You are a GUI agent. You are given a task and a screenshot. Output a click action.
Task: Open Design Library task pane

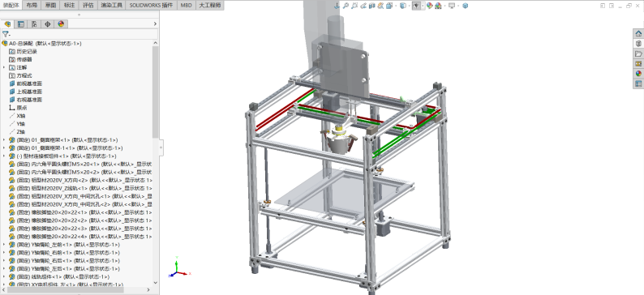638,44
